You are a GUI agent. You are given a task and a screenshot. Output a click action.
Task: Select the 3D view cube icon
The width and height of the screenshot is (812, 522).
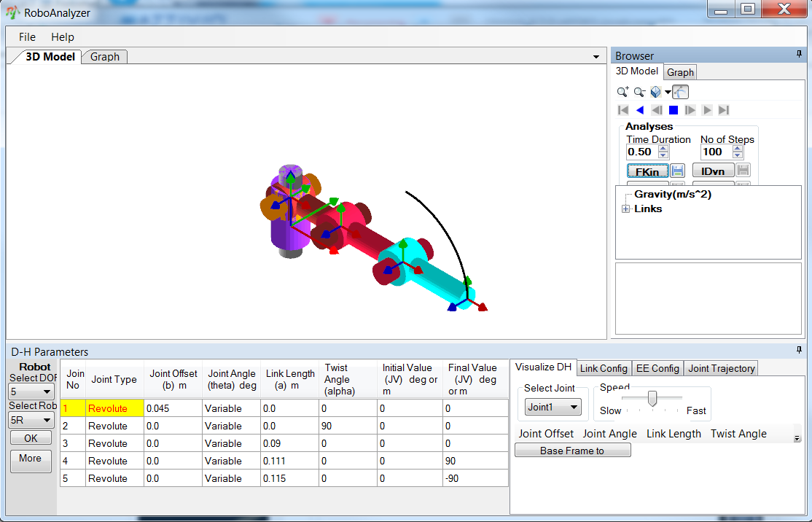coord(655,92)
